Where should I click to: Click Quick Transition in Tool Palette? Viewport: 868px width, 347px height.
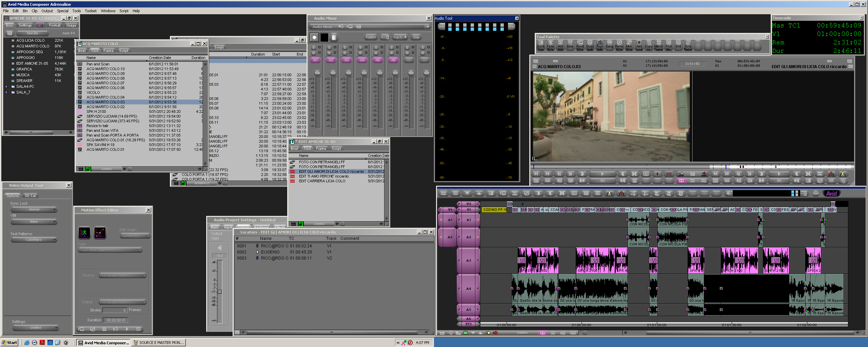540,45
